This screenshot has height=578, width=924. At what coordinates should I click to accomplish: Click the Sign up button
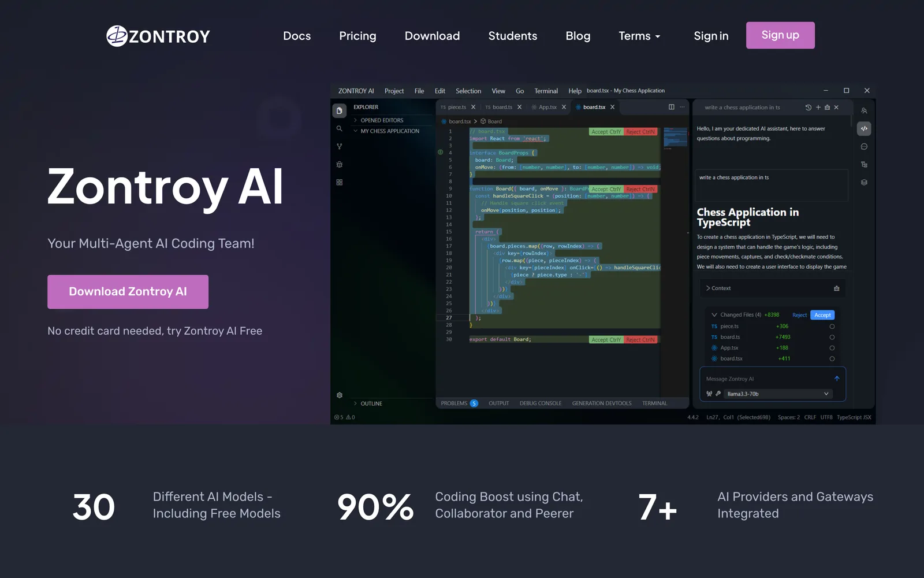click(x=780, y=35)
